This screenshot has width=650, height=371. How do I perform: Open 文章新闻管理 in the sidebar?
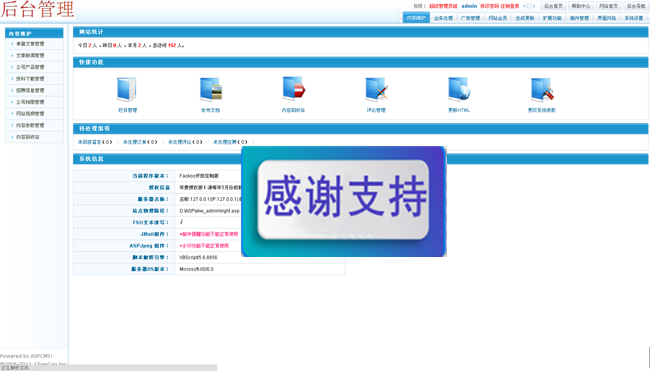[34, 55]
